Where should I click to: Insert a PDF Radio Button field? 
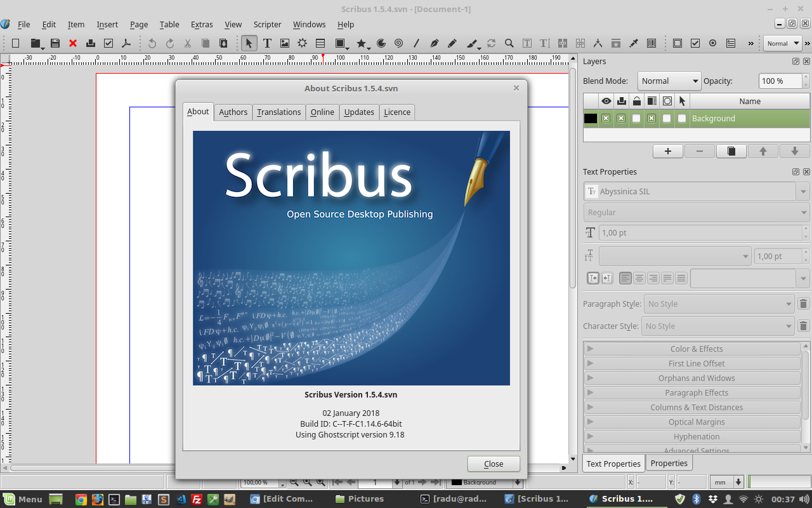[713, 43]
